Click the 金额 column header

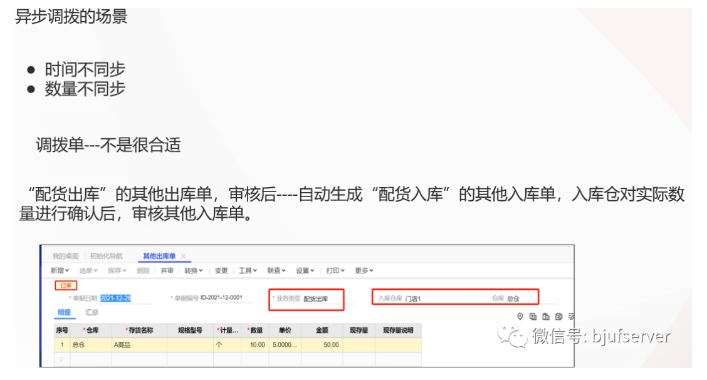point(322,330)
